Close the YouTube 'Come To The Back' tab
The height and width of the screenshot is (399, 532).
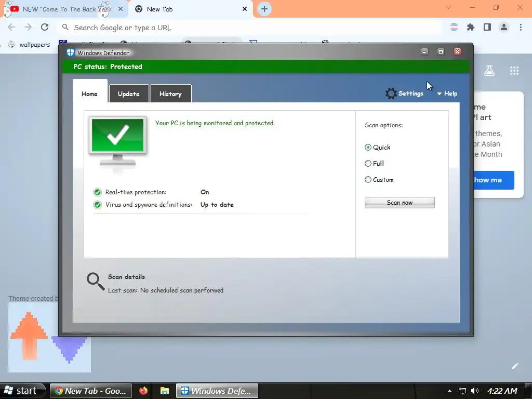coord(121,9)
